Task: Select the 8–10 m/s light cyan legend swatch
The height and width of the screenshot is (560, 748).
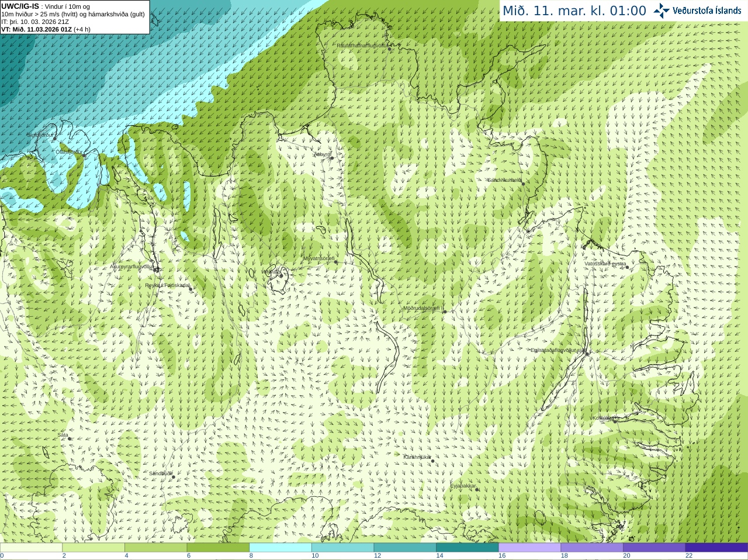Action: (x=280, y=548)
